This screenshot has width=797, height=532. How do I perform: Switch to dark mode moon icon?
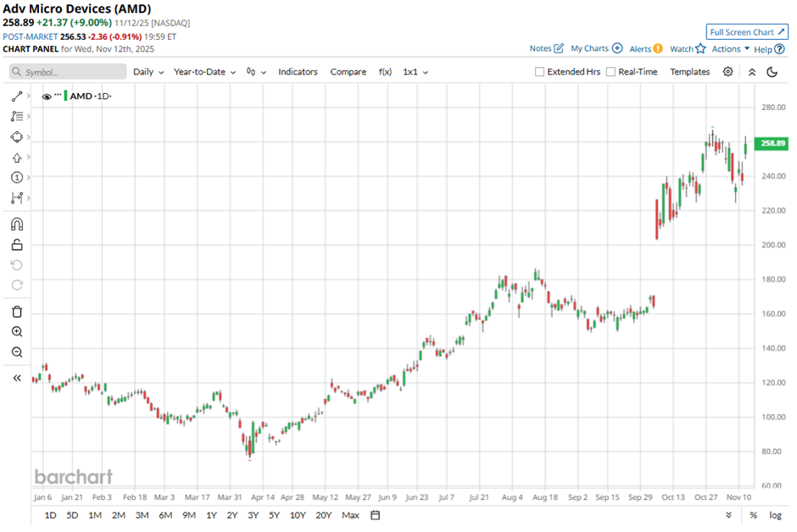pyautogui.click(x=772, y=72)
